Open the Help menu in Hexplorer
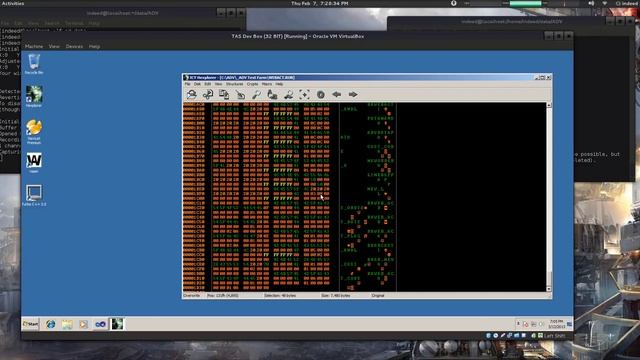This screenshot has width=640, height=360. tap(279, 84)
